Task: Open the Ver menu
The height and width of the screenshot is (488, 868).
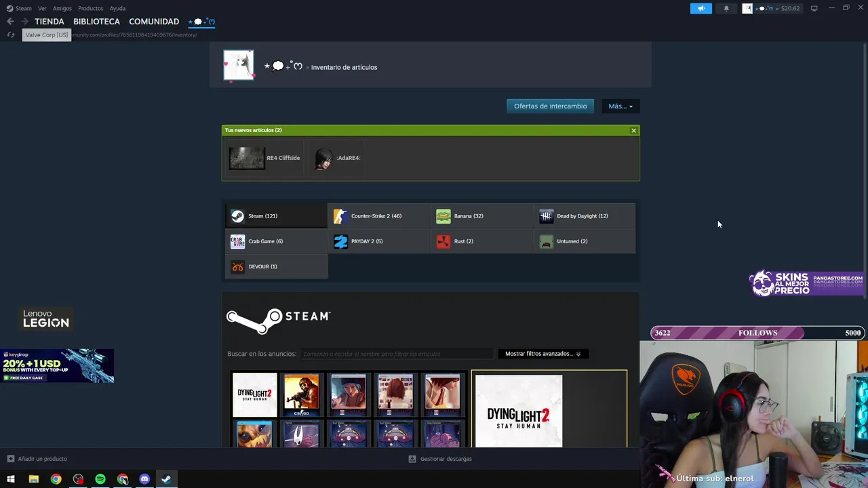Action: (x=42, y=8)
